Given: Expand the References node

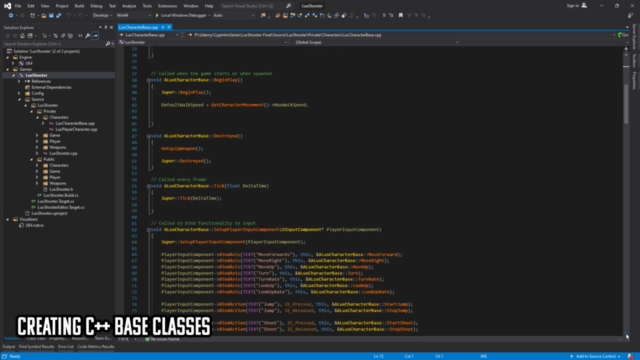Looking at the screenshot, I should tap(19, 81).
